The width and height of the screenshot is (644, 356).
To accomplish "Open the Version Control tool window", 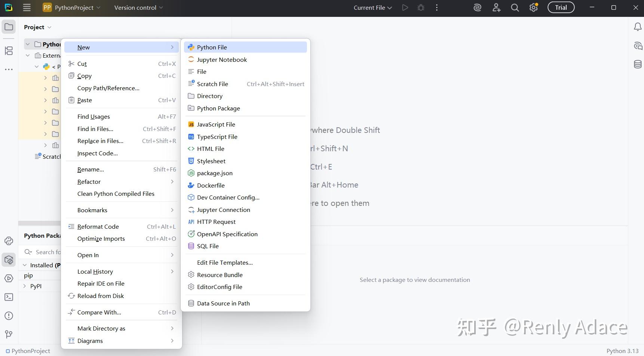I will [x=9, y=334].
